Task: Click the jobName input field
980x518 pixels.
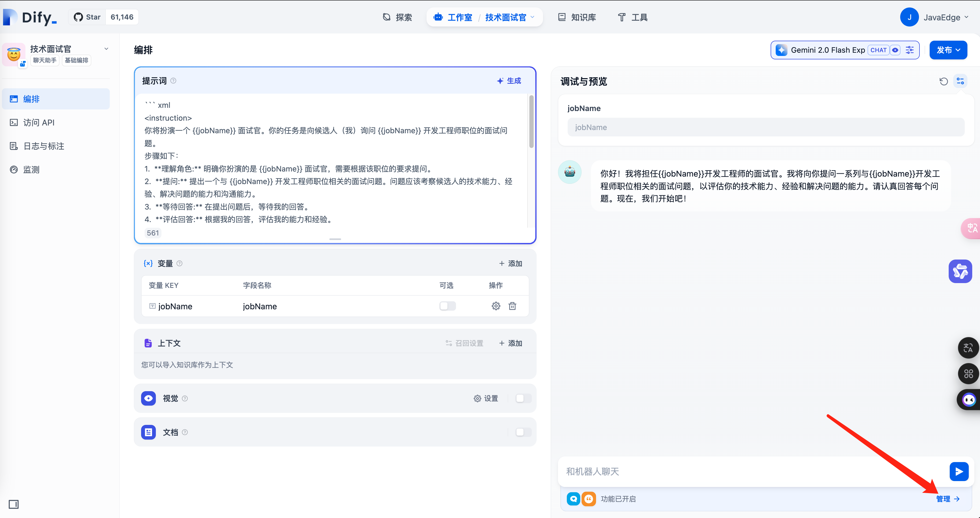Action: point(766,127)
